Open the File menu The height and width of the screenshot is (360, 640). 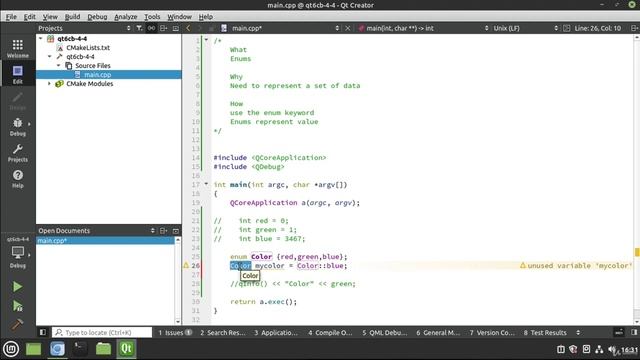11,17
